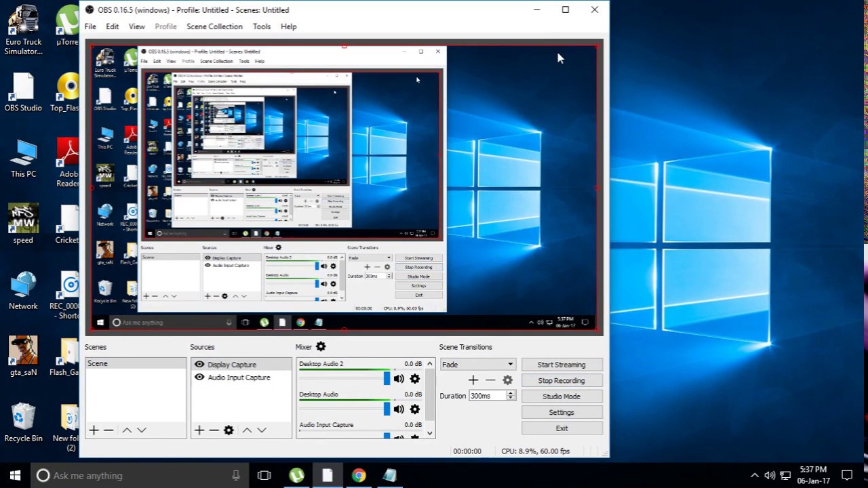Click the Exit button
868x488 pixels.
(561, 428)
